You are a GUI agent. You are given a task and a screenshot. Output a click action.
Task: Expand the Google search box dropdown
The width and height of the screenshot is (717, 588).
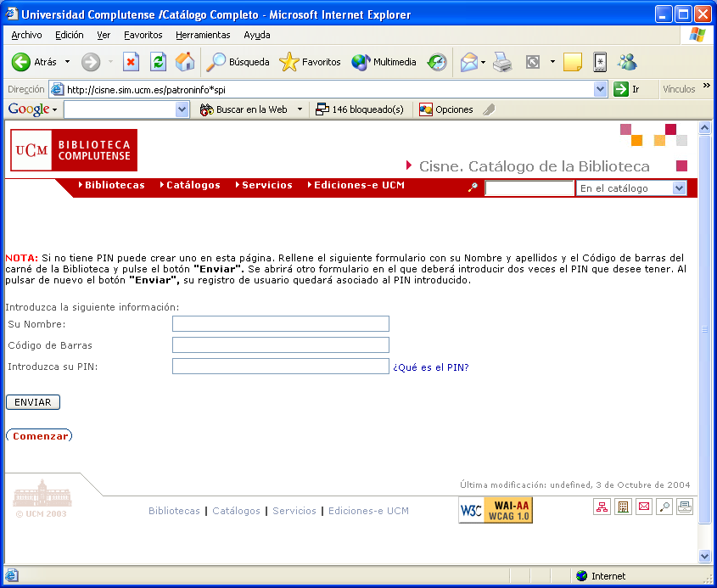point(182,109)
